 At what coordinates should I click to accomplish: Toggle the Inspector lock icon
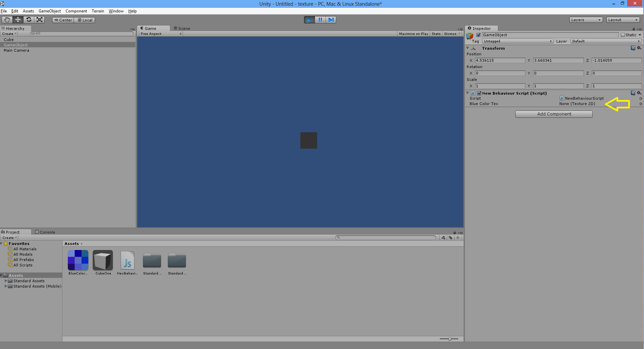click(x=634, y=29)
